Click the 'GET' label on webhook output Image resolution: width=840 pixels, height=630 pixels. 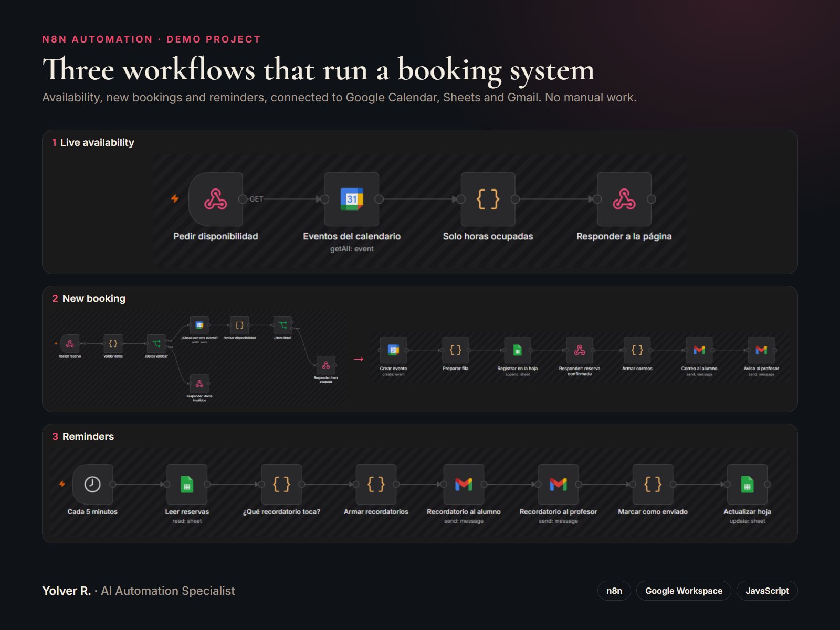pos(256,199)
